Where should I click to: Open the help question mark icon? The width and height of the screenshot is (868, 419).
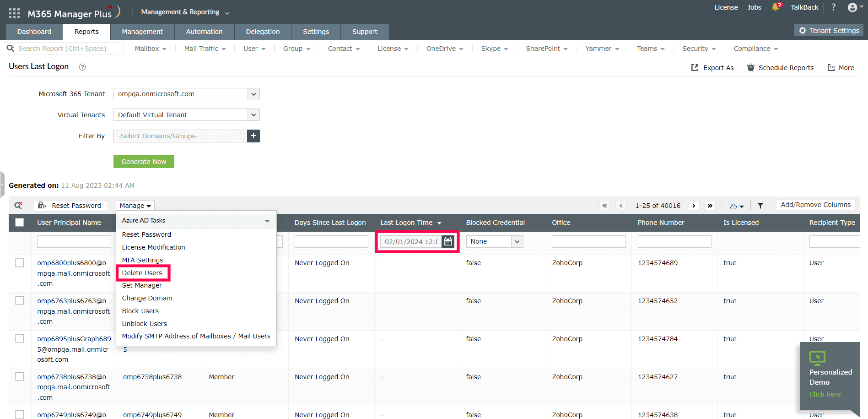(833, 7)
